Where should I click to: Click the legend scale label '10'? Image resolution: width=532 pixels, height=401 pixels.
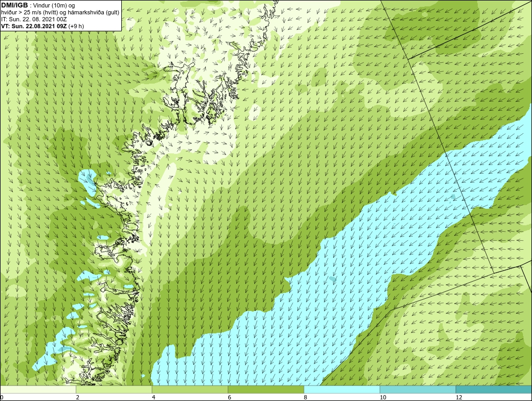383,397
